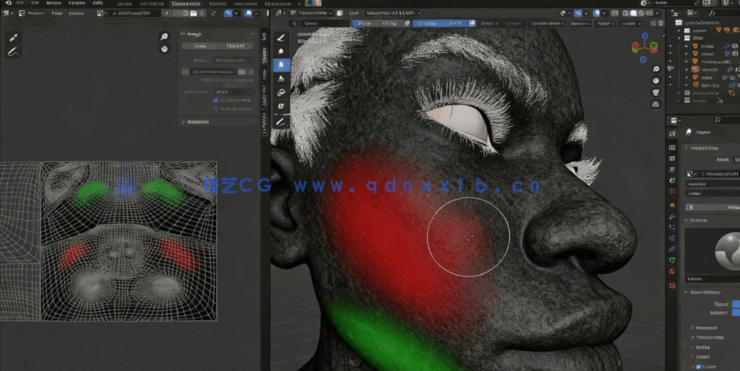Click the pan hand icon in image editor
This screenshot has width=740, height=371.
point(164,49)
